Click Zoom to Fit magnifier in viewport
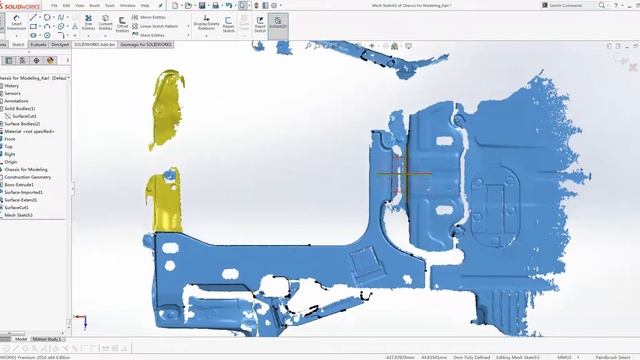The height and width of the screenshot is (360, 640). tap(309, 46)
